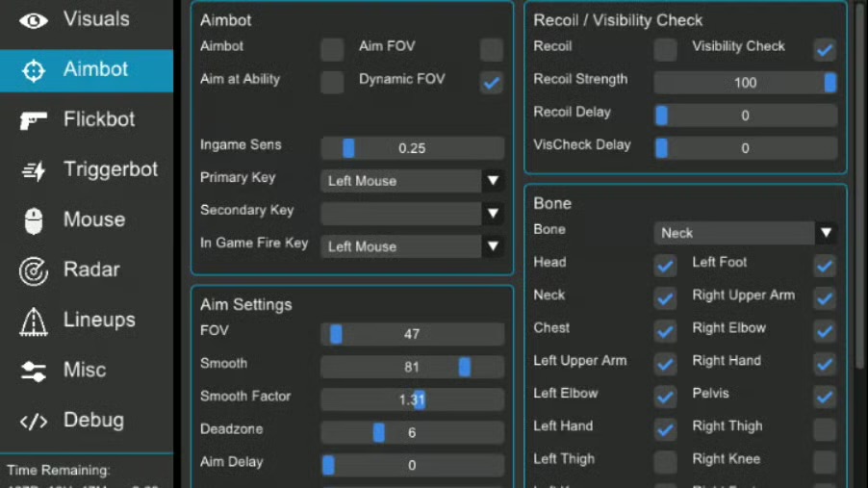Click the radar sweep icon

[34, 270]
